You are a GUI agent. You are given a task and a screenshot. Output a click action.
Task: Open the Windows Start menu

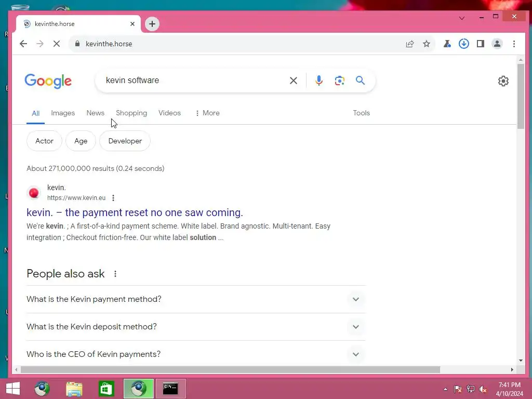pyautogui.click(x=13, y=389)
